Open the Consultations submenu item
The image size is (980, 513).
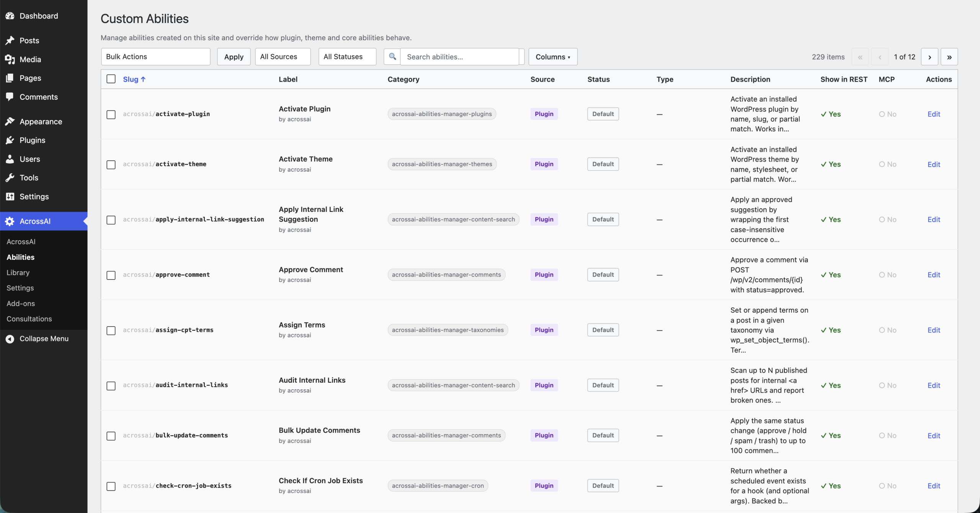pos(29,319)
